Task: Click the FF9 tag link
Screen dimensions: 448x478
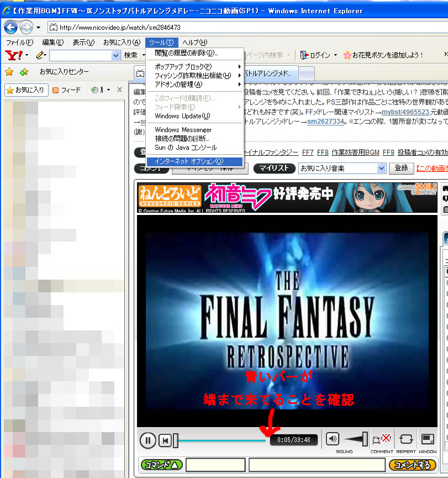Action: click(388, 153)
